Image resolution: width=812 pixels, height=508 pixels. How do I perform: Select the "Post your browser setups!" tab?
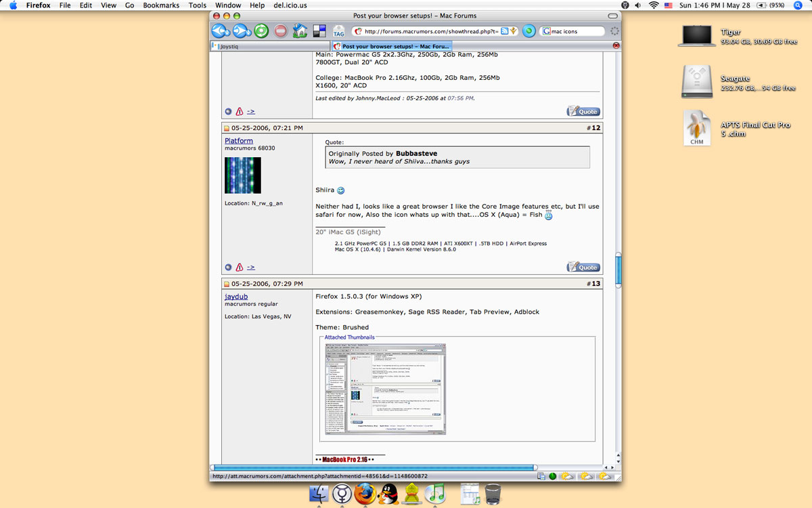click(392, 46)
